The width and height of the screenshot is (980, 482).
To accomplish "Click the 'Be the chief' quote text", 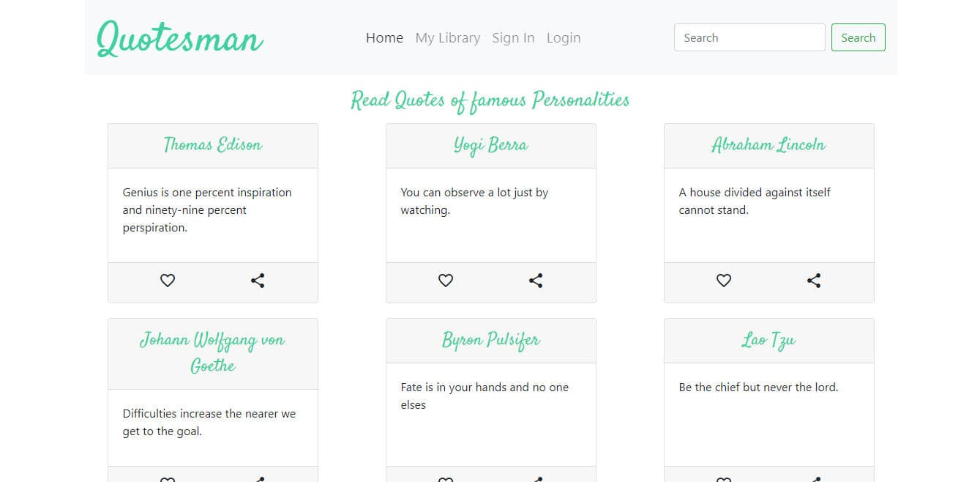I will [758, 388].
